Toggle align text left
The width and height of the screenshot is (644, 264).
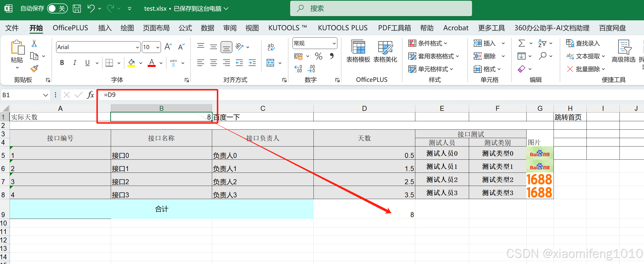[x=200, y=62]
